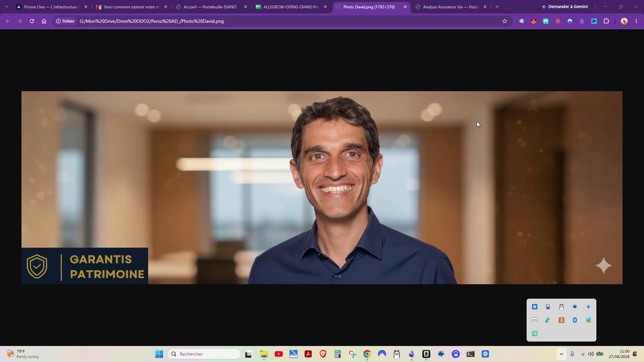Image resolution: width=644 pixels, height=362 pixels.
Task: Bookmark this page with the star icon
Action: [505, 21]
